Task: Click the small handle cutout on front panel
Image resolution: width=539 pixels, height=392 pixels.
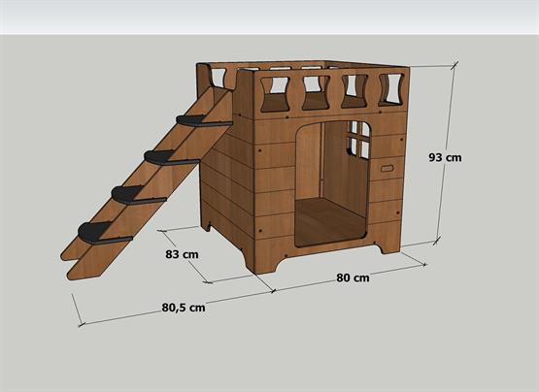Action: tap(387, 168)
